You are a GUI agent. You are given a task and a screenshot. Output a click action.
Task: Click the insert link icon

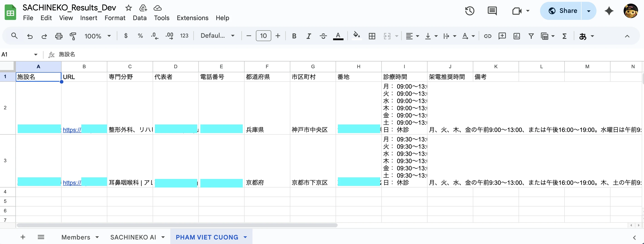[487, 36]
